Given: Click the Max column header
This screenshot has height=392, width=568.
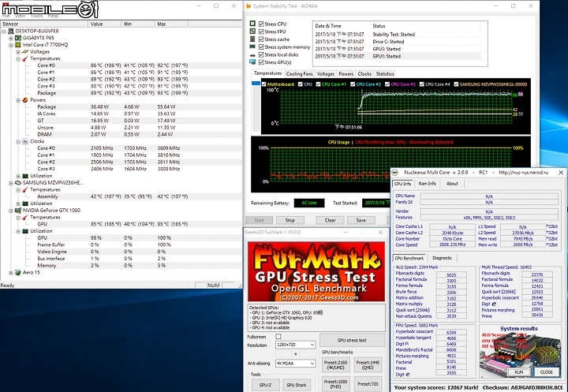Looking at the screenshot, I should pos(171,24).
